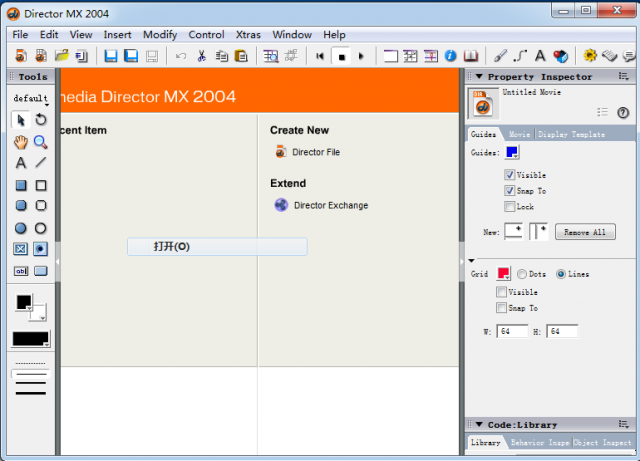Select the Filled Ellipse tool
This screenshot has width=640, height=461.
(x=20, y=228)
